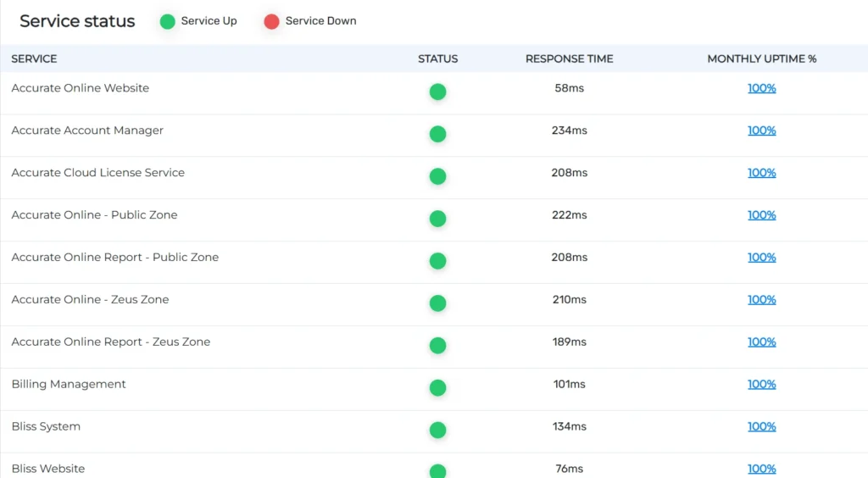This screenshot has width=868, height=478.
Task: Select the Bliss Website service name
Action: click(x=48, y=470)
